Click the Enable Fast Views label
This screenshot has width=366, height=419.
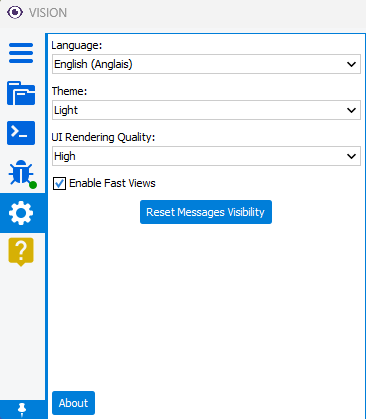pos(112,183)
